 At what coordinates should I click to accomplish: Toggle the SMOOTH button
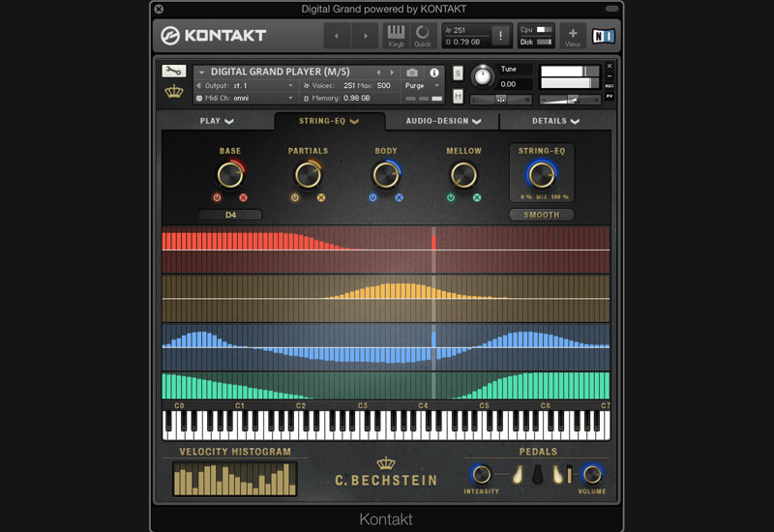[542, 215]
